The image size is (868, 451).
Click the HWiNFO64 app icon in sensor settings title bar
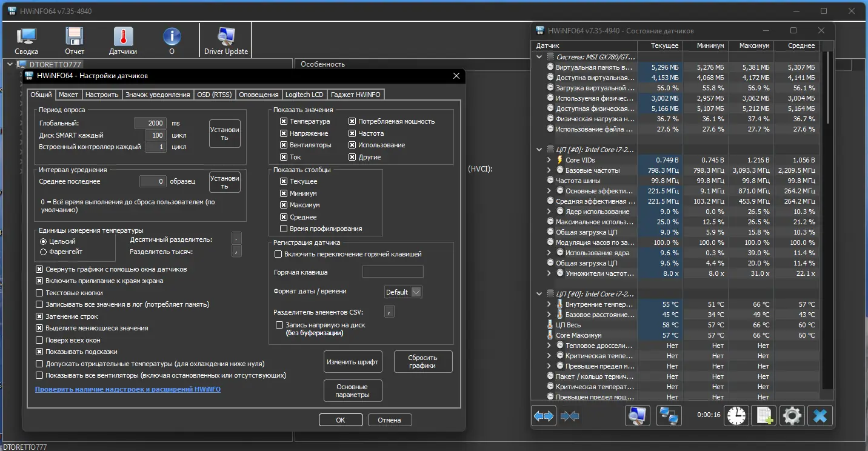tap(29, 76)
